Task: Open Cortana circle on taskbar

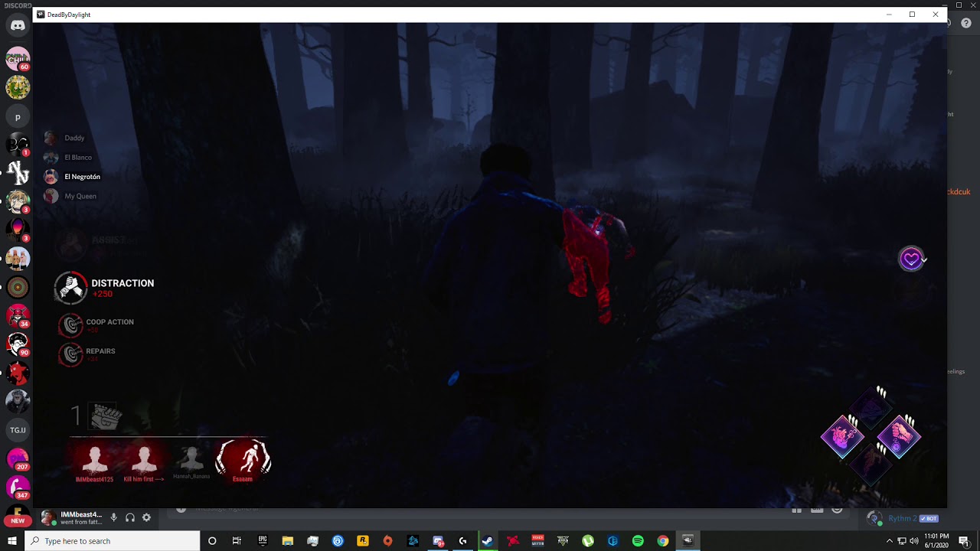Action: (212, 541)
